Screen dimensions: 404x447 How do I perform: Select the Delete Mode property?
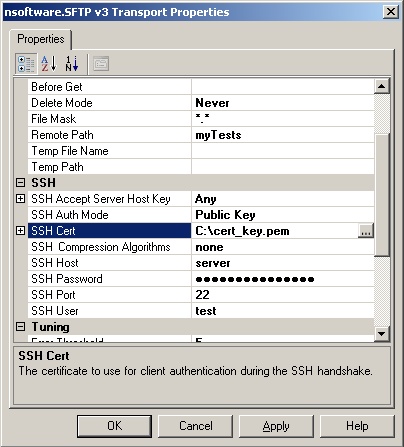[109, 103]
